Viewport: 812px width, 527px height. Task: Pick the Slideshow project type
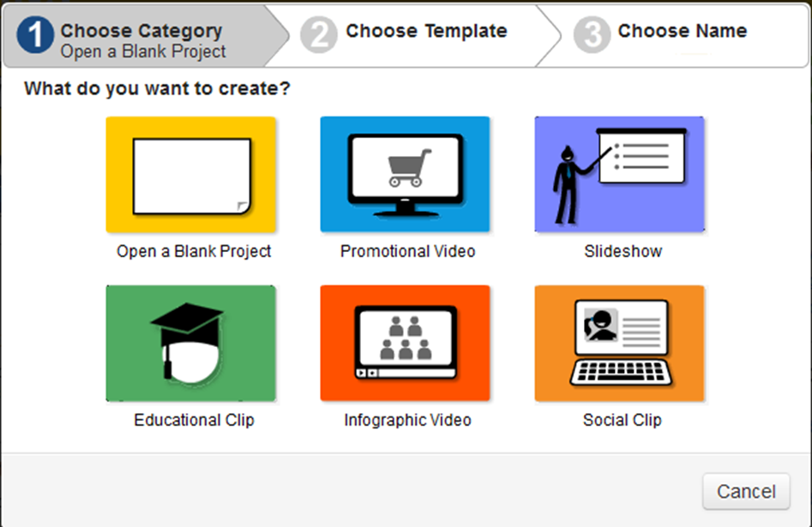(x=619, y=173)
